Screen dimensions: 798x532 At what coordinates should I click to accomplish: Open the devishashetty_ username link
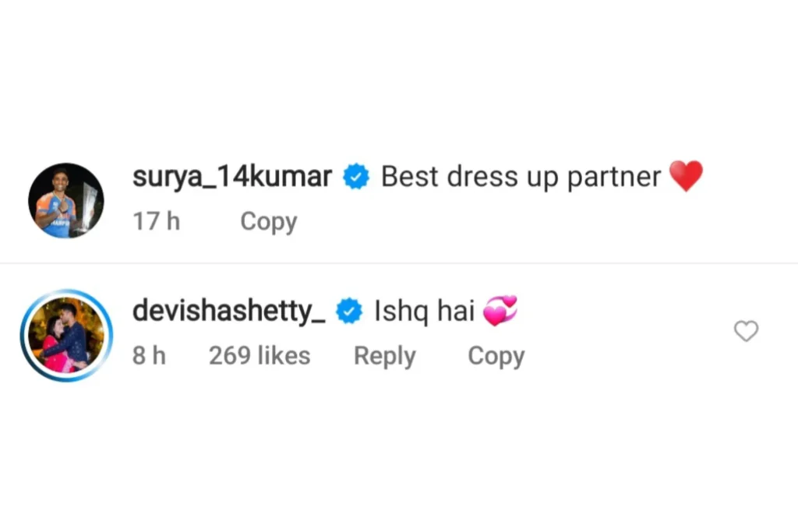(x=229, y=311)
